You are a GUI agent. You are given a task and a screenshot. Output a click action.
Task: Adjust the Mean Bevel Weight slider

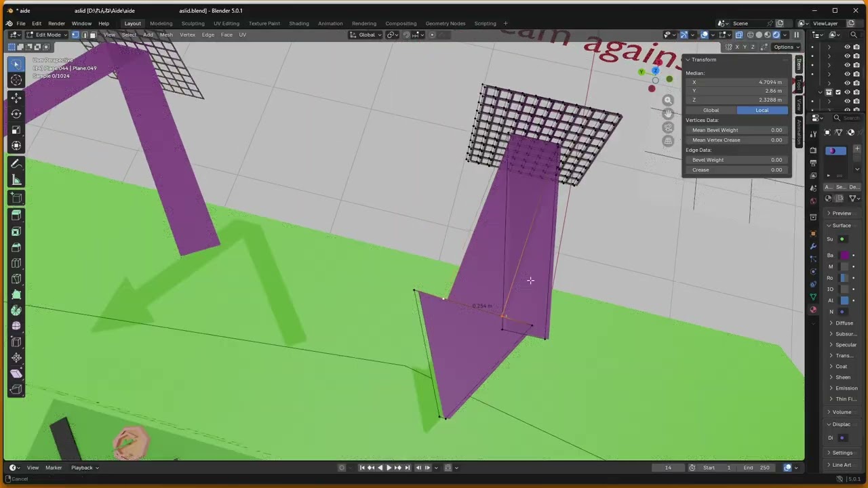[736, 130]
